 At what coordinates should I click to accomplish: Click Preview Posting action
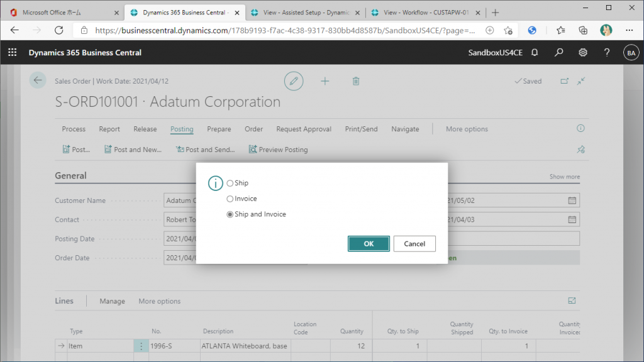(278, 150)
